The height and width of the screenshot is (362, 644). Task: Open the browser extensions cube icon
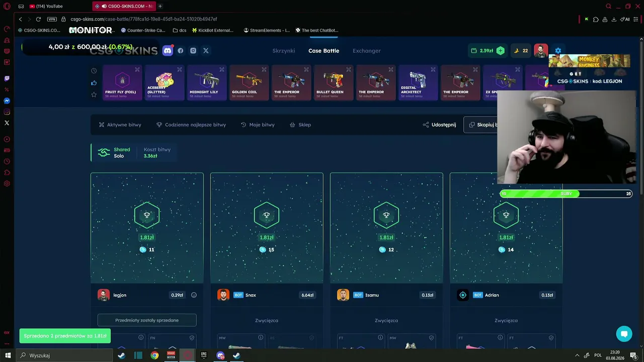(596, 19)
